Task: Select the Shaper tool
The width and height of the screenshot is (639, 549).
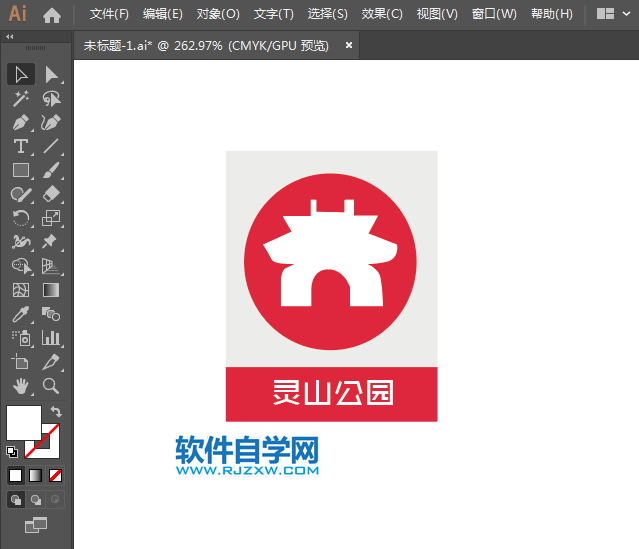Action: 21,194
